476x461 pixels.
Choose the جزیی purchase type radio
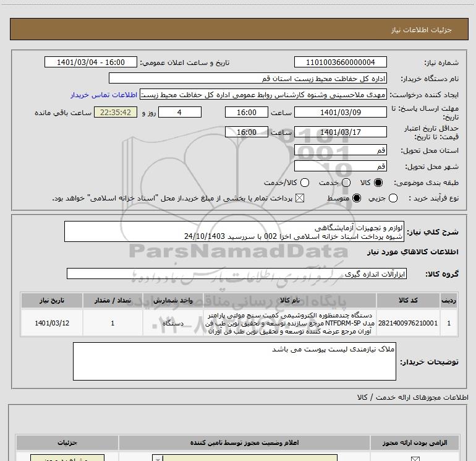[x=393, y=198]
